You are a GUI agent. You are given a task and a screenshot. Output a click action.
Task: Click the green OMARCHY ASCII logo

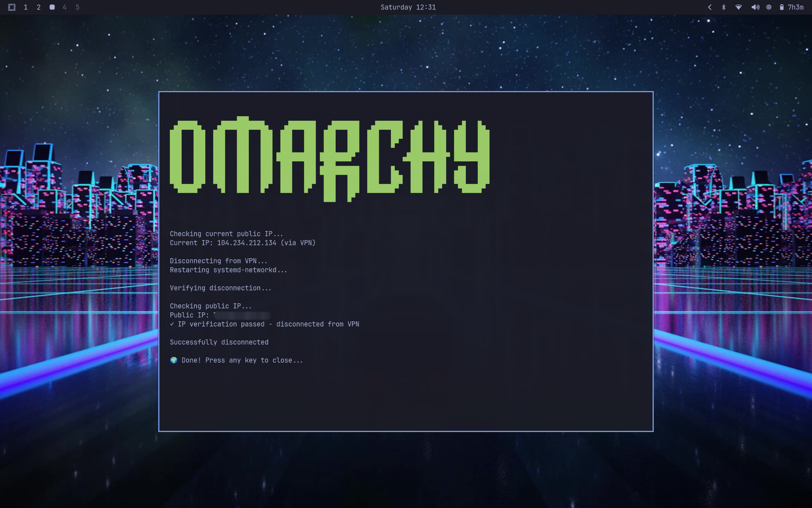point(329,158)
